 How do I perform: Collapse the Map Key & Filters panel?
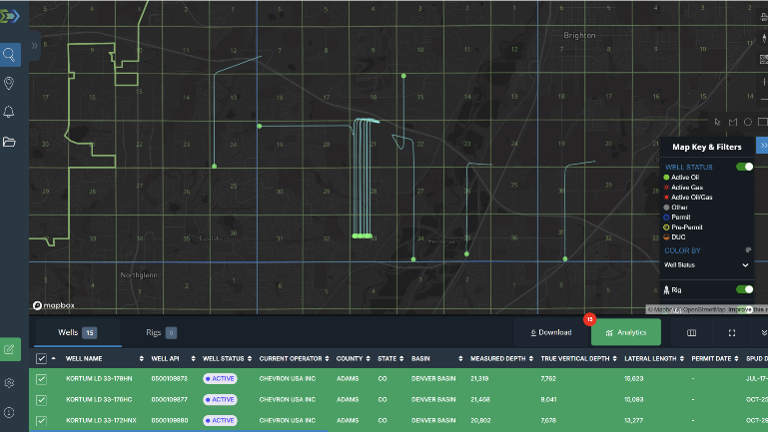click(x=762, y=146)
